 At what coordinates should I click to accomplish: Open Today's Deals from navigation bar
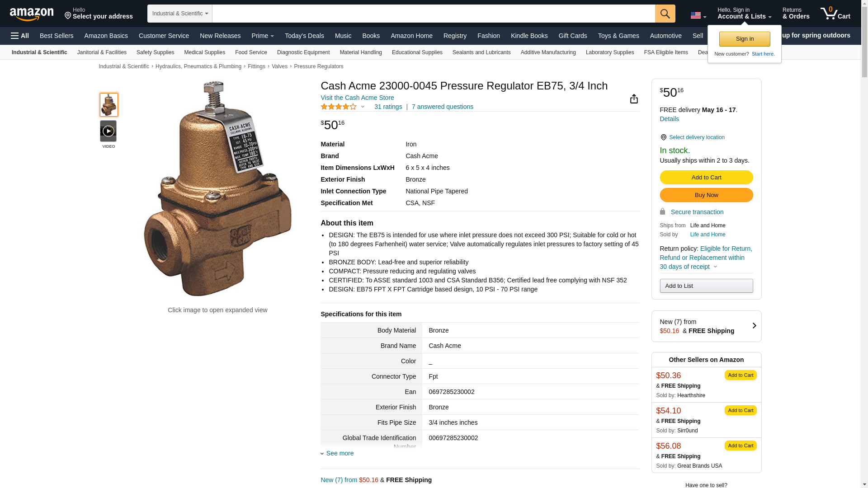click(304, 36)
